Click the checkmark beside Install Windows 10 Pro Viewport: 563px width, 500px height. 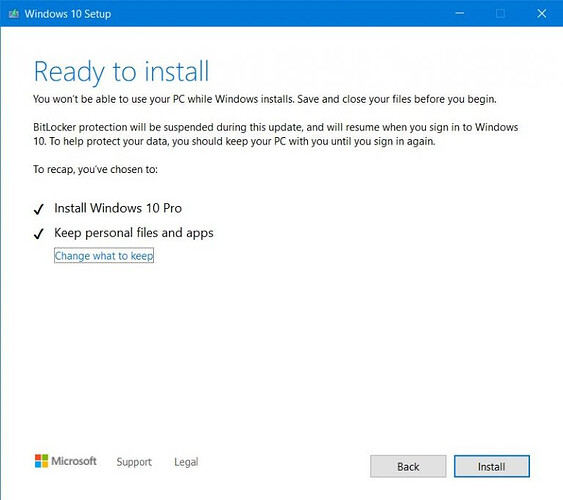click(x=38, y=209)
